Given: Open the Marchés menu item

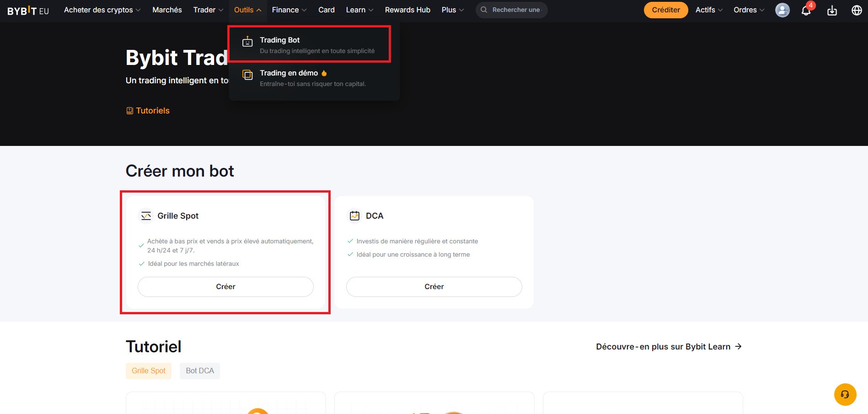Looking at the screenshot, I should tap(167, 10).
